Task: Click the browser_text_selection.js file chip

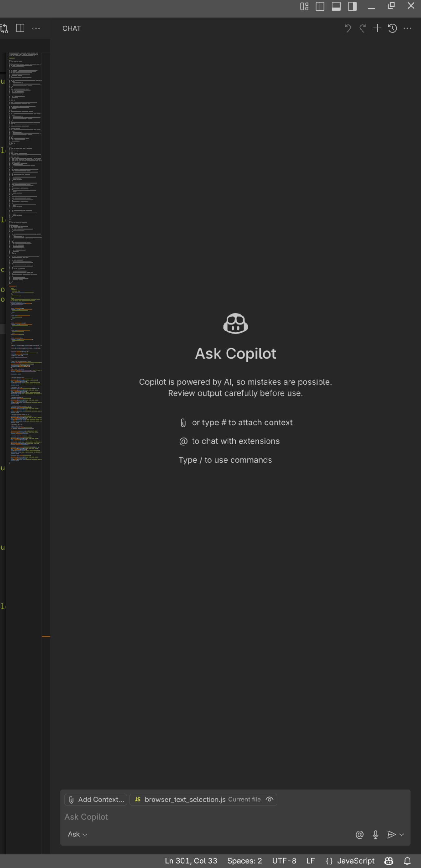Action: 185,799
